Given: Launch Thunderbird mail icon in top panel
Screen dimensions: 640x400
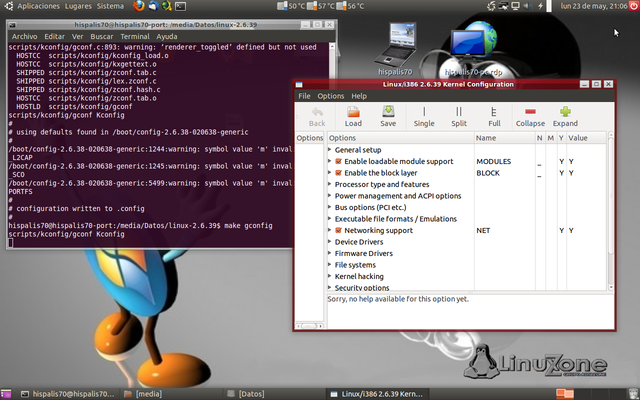Looking at the screenshot, I should (x=153, y=6).
